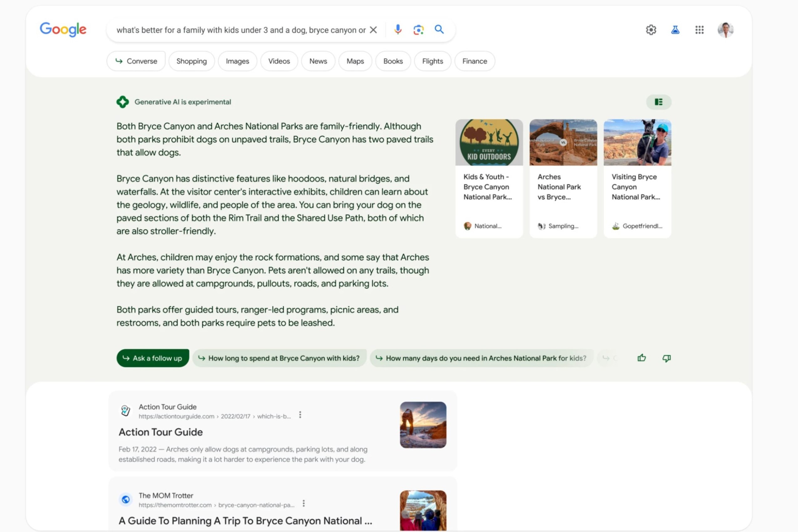
Task: Switch to the Images search tab
Action: tap(237, 61)
